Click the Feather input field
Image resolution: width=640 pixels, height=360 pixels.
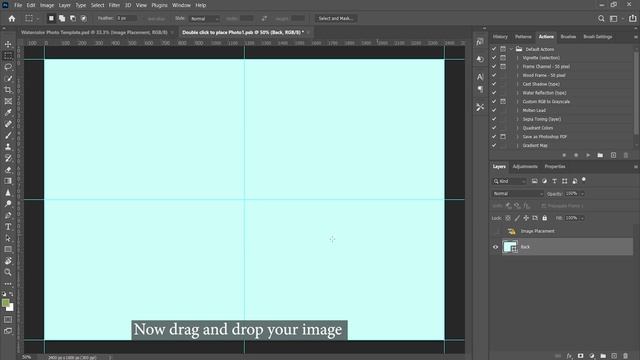pos(127,18)
